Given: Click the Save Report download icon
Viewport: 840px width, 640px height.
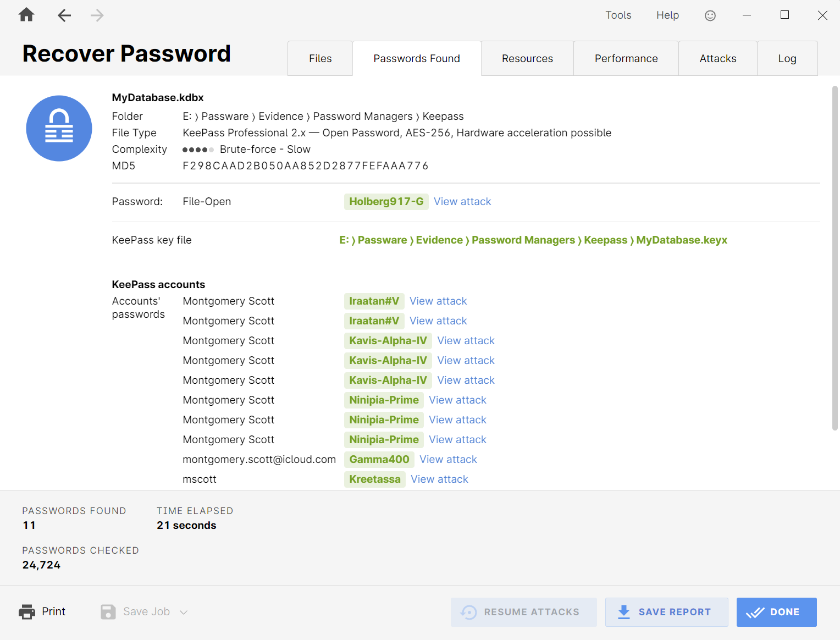Looking at the screenshot, I should click(624, 612).
